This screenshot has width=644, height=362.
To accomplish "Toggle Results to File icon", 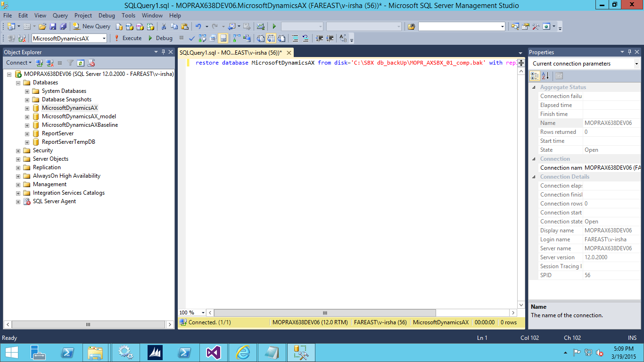I will [281, 38].
